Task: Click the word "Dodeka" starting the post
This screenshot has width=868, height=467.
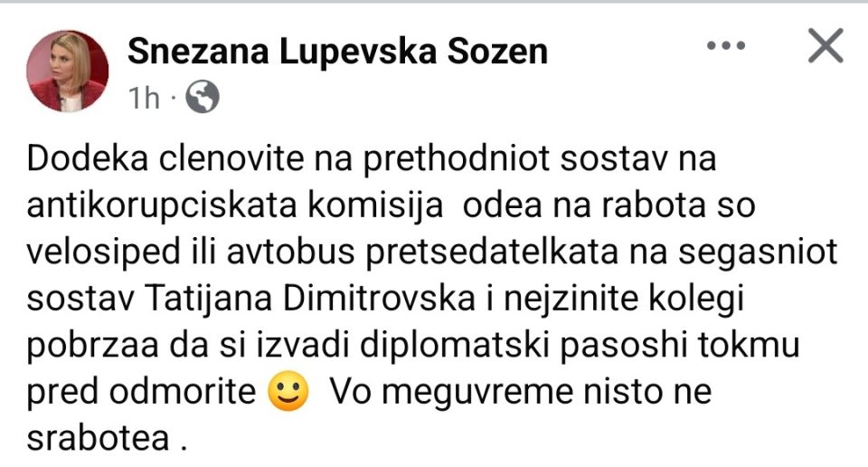Action: 88,158
